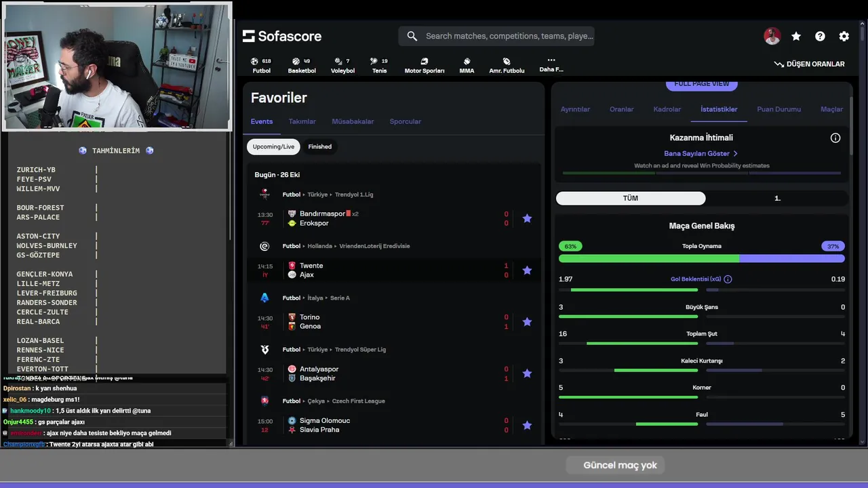This screenshot has height=488, width=868.
Task: Open the help question mark icon
Action: click(x=820, y=37)
